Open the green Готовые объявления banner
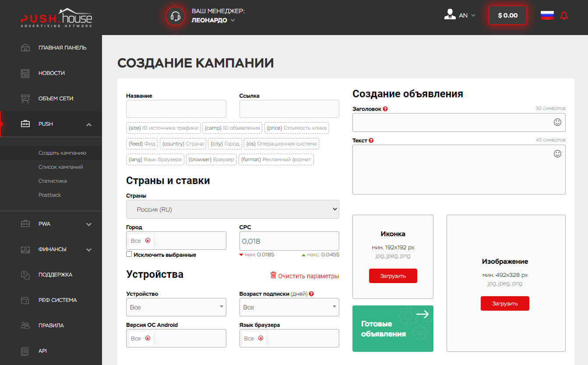The width and height of the screenshot is (588, 365). click(x=393, y=329)
